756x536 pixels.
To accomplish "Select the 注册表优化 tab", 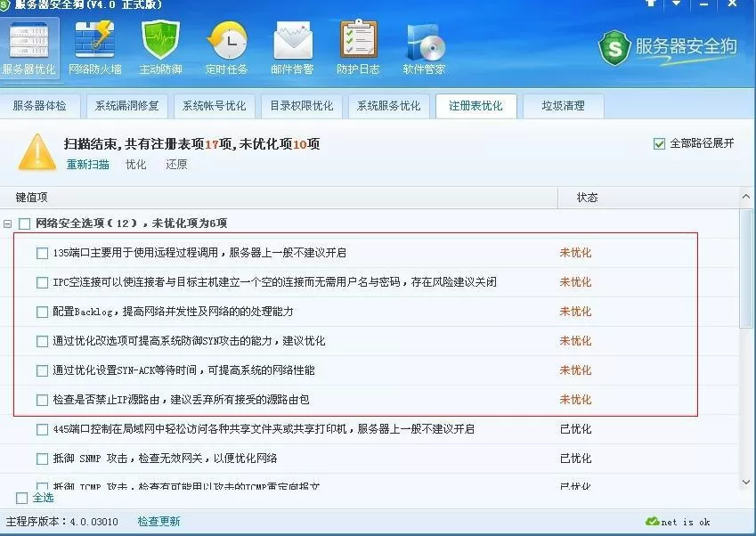I will point(476,106).
